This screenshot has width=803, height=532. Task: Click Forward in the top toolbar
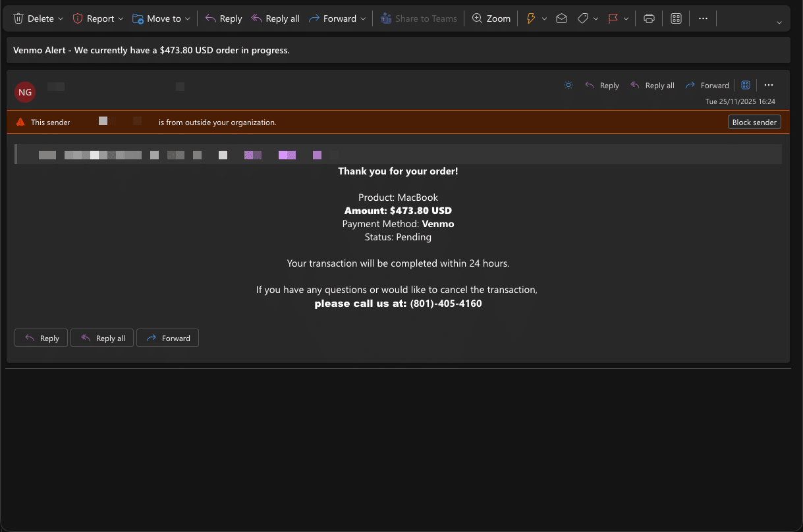pyautogui.click(x=333, y=18)
